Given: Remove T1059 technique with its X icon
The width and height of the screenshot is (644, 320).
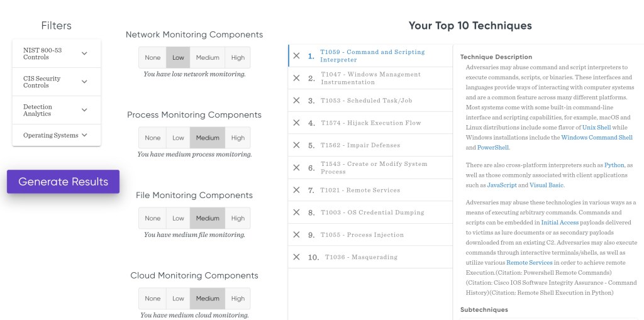Looking at the screenshot, I should coord(297,56).
